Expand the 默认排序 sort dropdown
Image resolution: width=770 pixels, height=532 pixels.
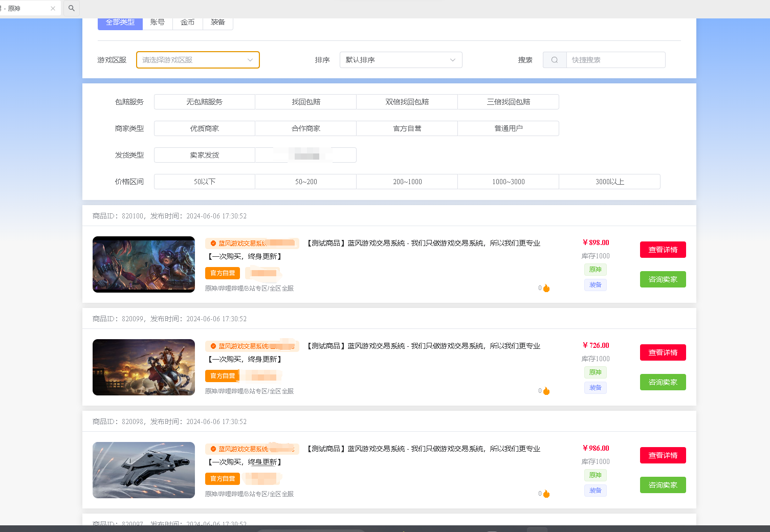click(x=401, y=60)
